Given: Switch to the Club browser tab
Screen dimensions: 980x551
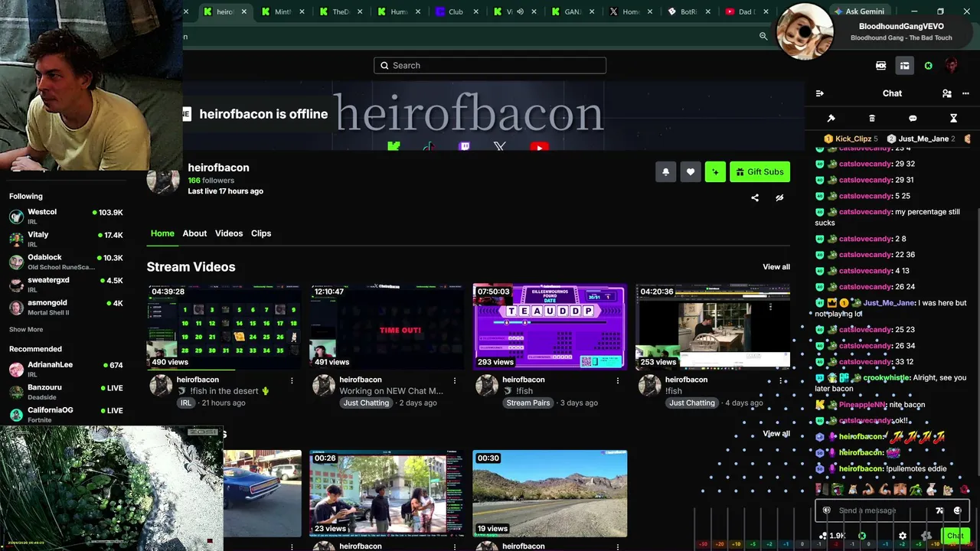Looking at the screenshot, I should click(x=458, y=11).
